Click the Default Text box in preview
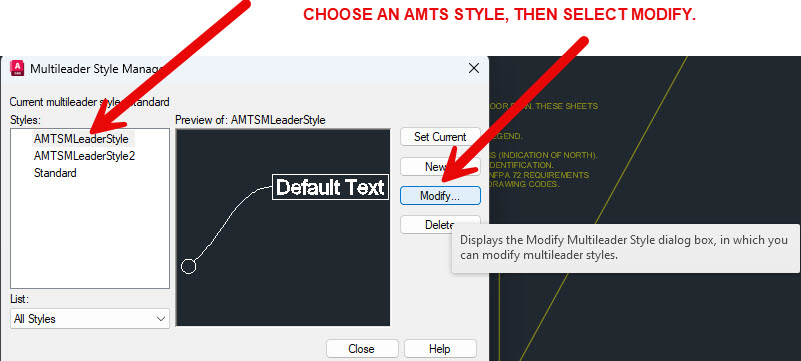Screen dimensions: 801x361 coord(331,187)
